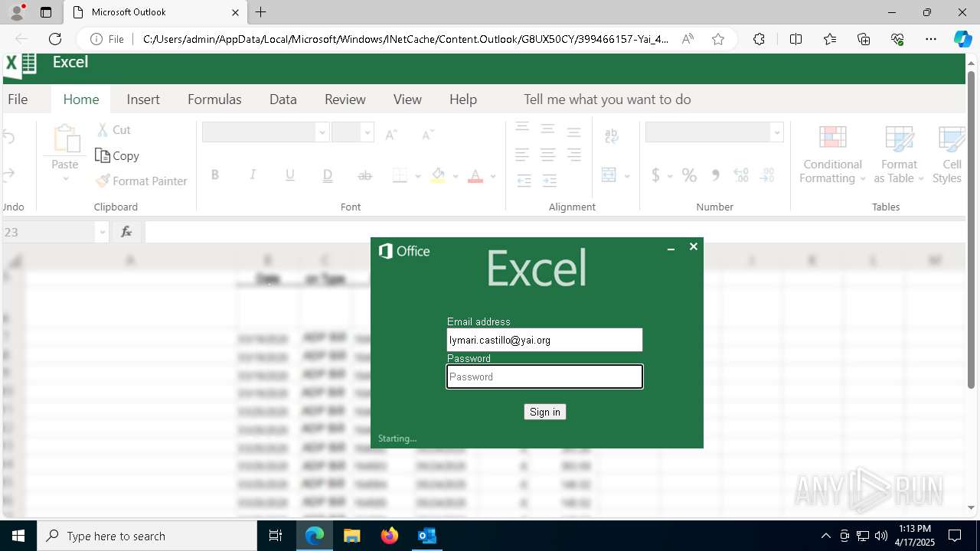
Task: Click the Borders icon
Action: pos(400,175)
